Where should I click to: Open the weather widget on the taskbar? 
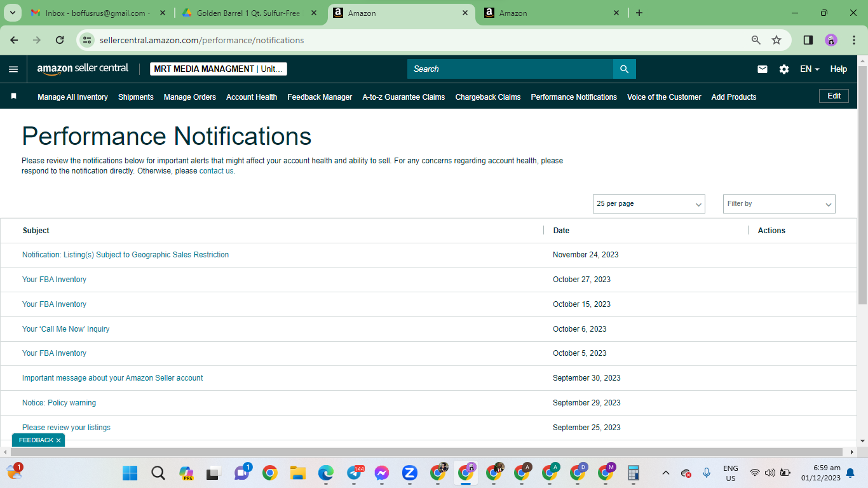15,472
